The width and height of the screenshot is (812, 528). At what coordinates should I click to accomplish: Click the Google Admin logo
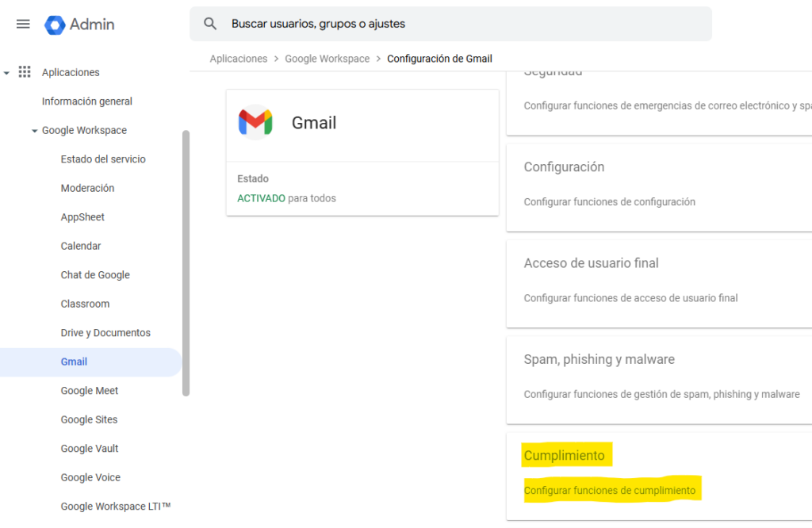point(79,25)
